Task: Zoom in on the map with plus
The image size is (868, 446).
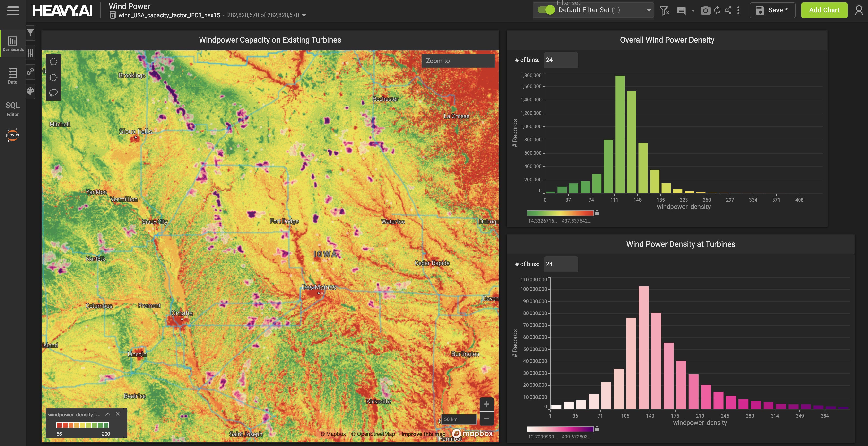Action: [x=486, y=404]
